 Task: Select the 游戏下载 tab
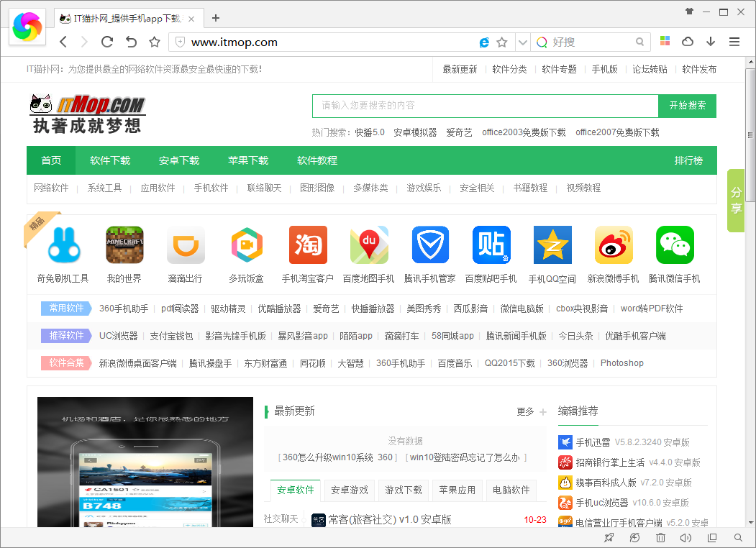tap(404, 490)
